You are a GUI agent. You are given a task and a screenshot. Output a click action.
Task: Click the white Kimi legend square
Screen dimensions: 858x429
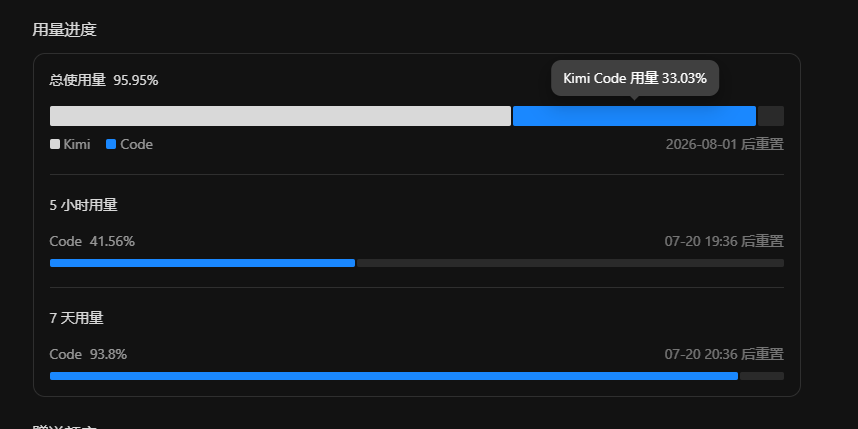(x=55, y=144)
